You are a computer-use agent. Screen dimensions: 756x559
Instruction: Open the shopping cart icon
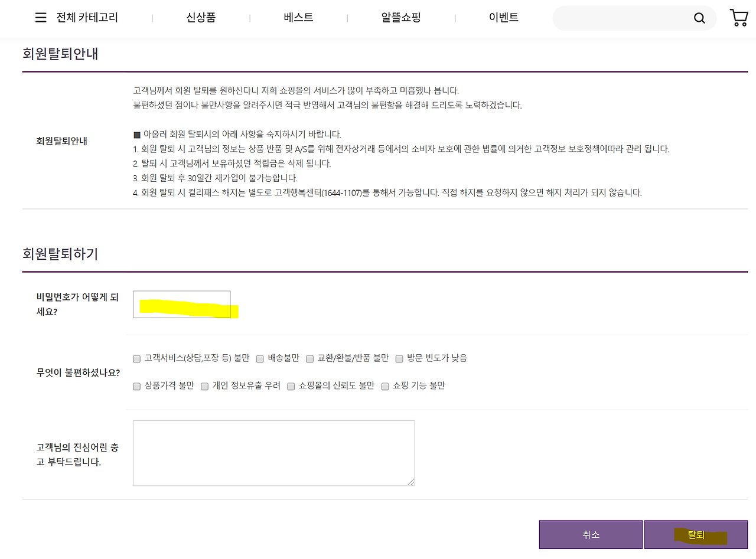[x=738, y=17]
